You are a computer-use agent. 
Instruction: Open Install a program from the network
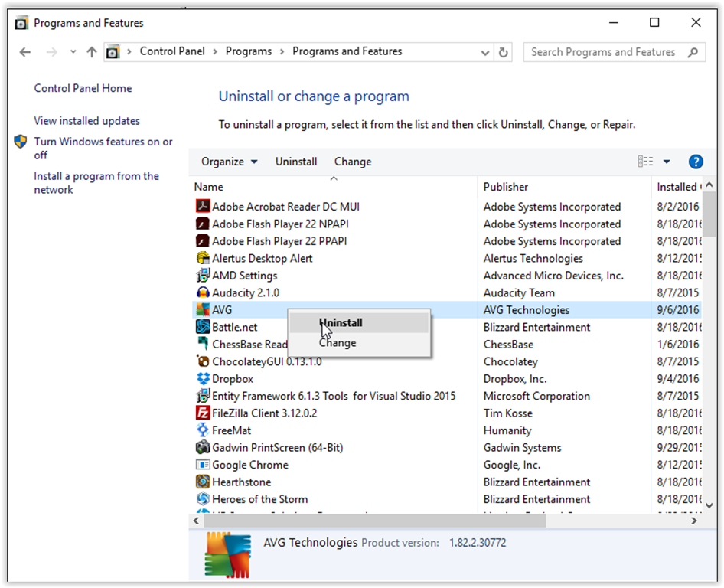(x=96, y=183)
